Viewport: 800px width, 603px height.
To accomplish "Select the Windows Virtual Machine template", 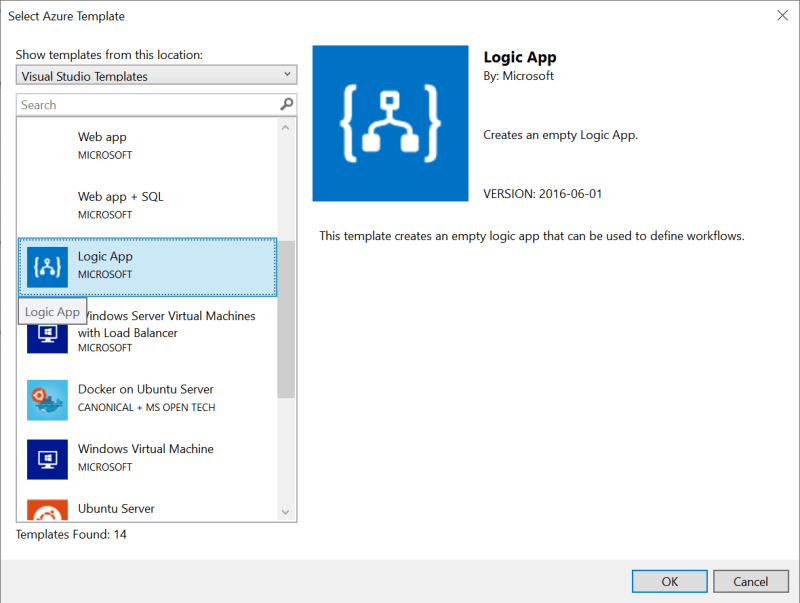I will pos(147,460).
